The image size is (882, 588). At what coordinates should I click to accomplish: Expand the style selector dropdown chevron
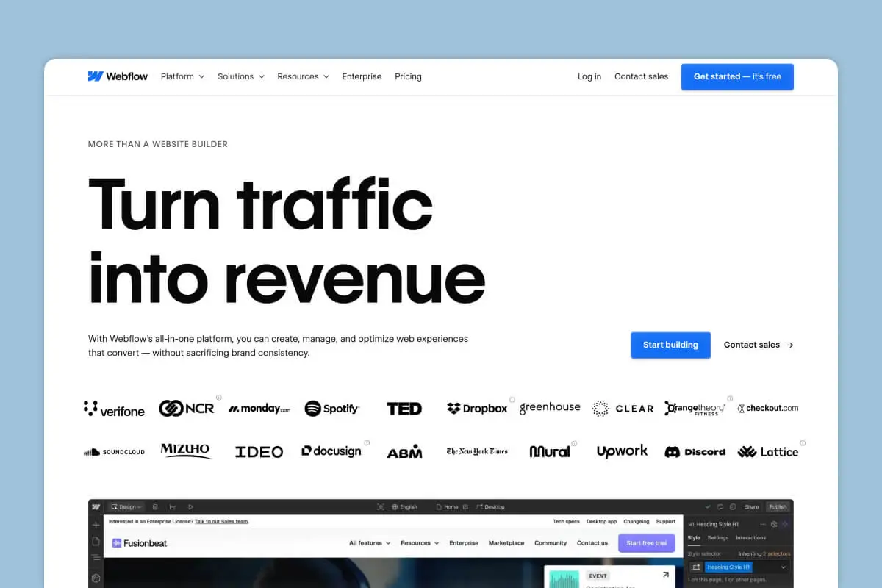pos(784,567)
